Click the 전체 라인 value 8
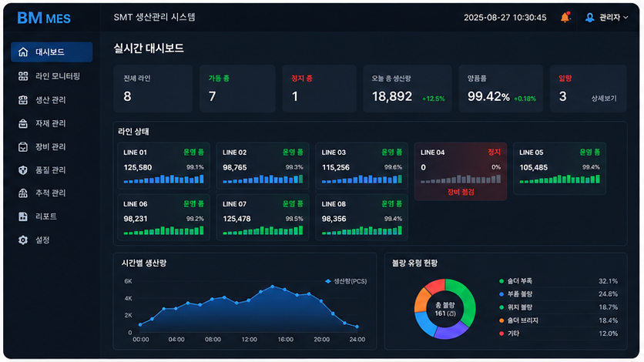The width and height of the screenshot is (644, 362). pos(127,96)
